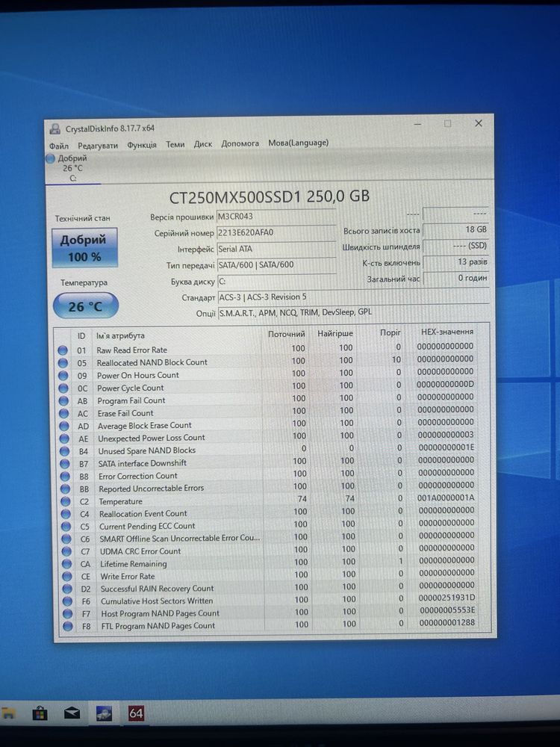560x747 pixels.
Task: Click status icon for Current Pending ECC Count
Action: [66, 527]
